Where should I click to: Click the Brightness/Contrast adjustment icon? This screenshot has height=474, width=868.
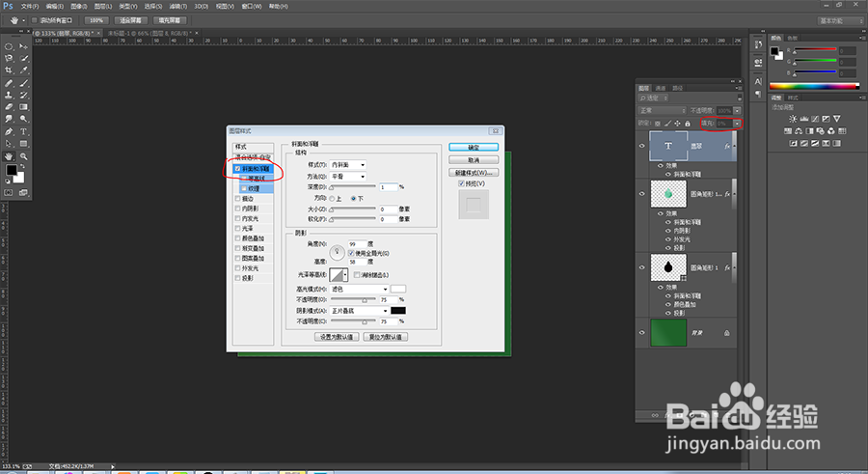pyautogui.click(x=793, y=119)
